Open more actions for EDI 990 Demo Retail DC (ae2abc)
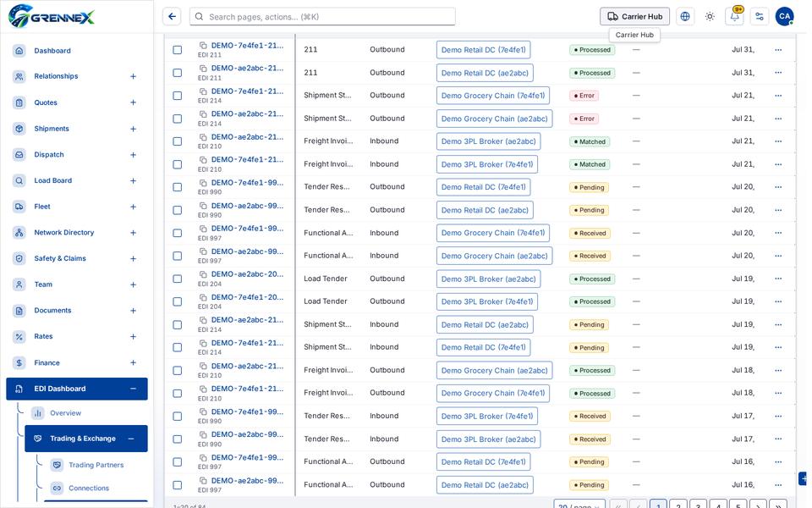812x508 pixels. point(778,210)
